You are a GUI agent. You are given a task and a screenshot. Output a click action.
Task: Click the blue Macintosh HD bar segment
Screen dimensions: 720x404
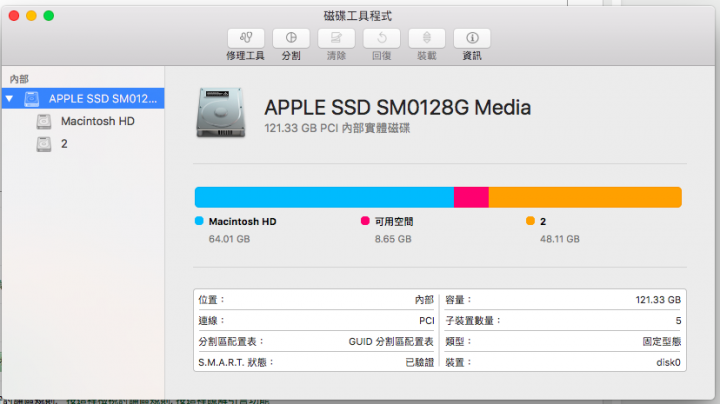[x=324, y=197]
